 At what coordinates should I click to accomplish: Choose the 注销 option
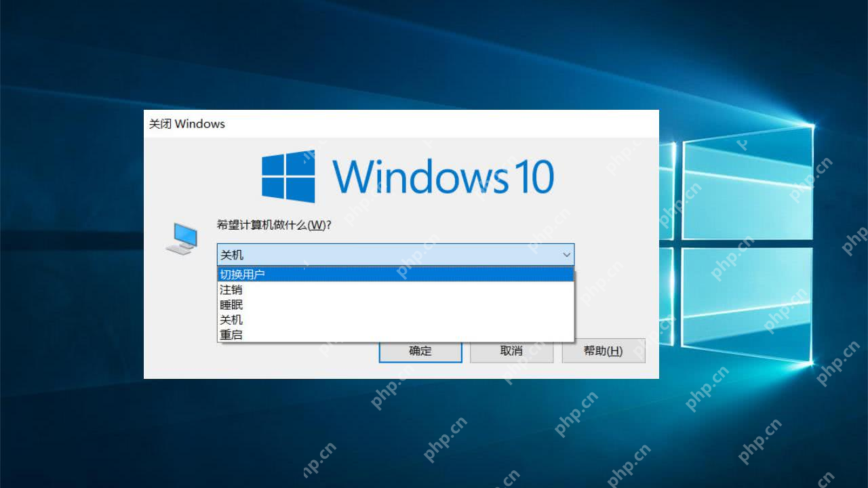point(395,289)
